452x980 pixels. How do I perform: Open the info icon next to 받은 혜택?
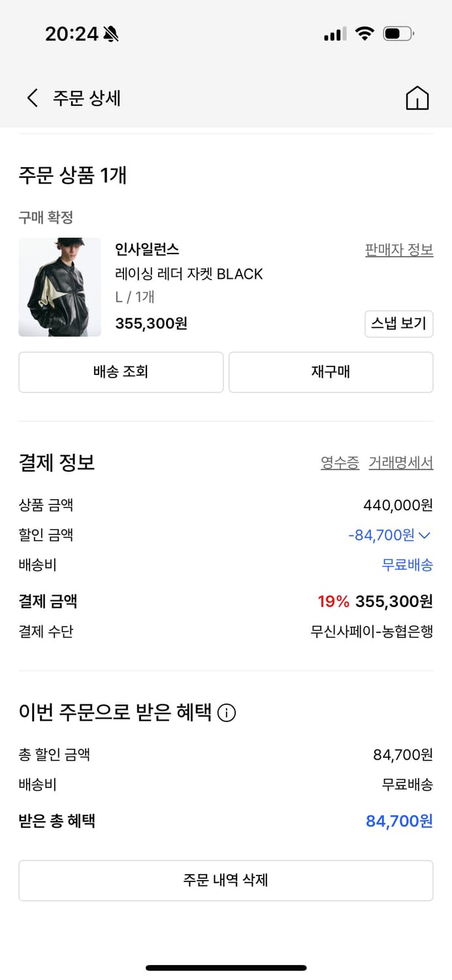226,714
